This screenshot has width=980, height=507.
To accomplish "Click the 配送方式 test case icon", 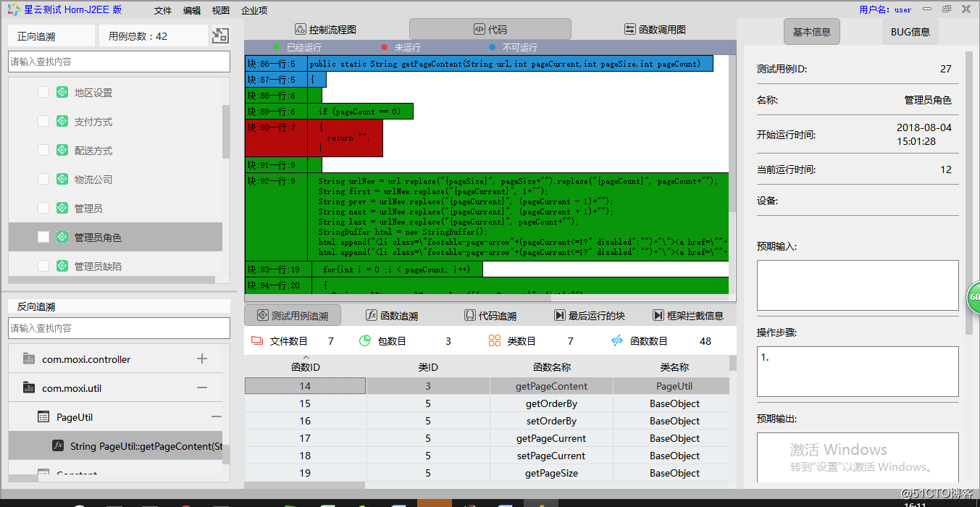I will coord(62,151).
